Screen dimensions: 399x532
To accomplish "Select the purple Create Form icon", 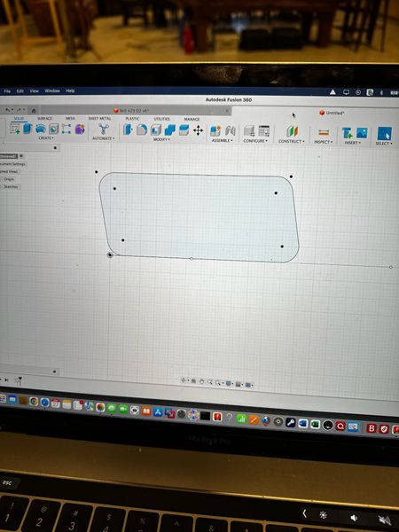I will pos(80,129).
